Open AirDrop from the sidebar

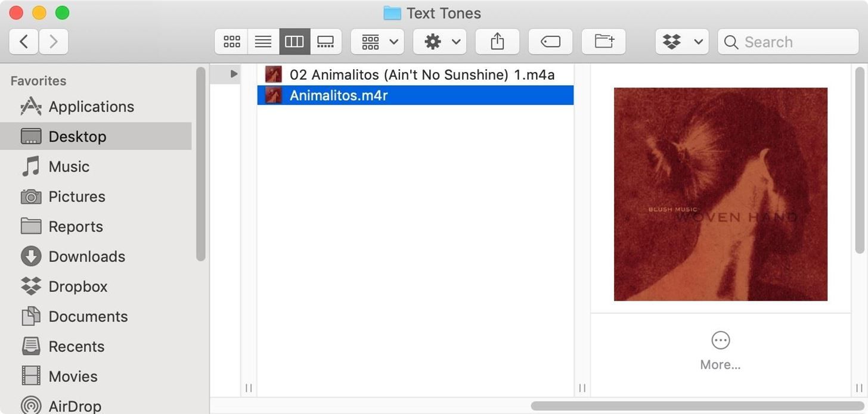pos(74,404)
